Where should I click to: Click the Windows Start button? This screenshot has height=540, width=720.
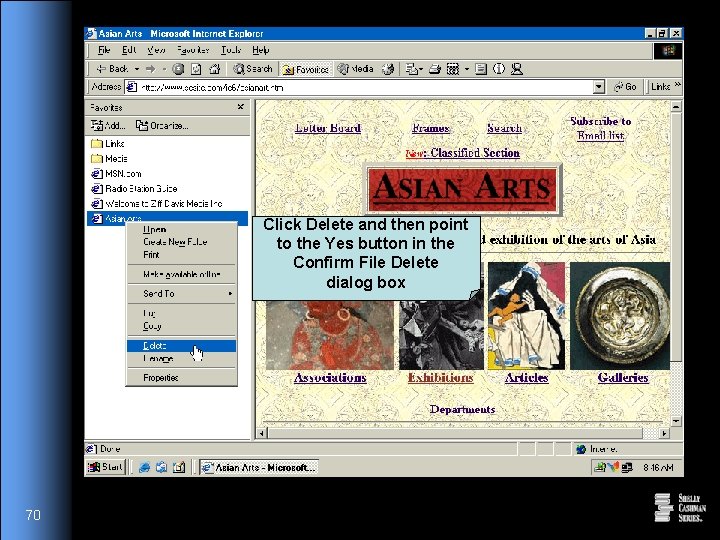[106, 467]
